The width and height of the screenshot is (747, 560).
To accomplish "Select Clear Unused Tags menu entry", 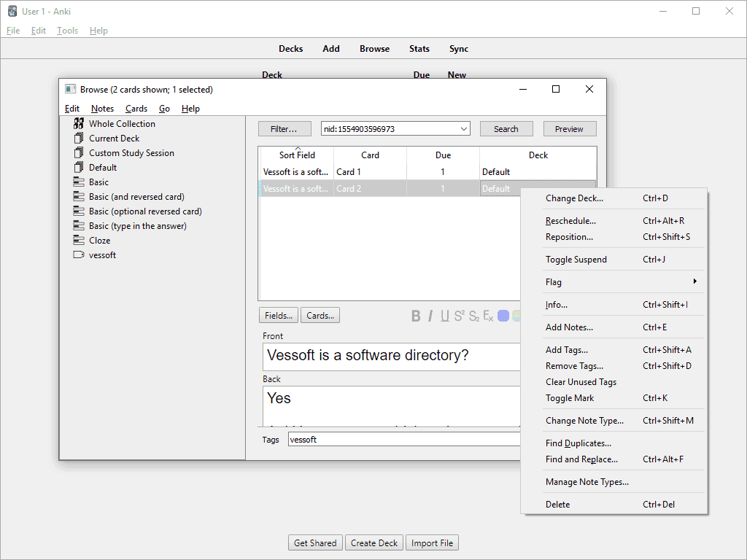I will [614, 382].
